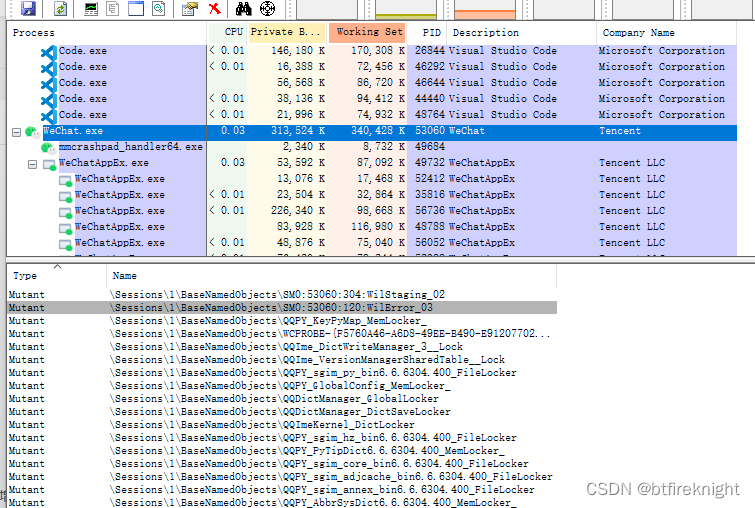Click the WeChatAppEx icon of PID 35816

click(65, 196)
